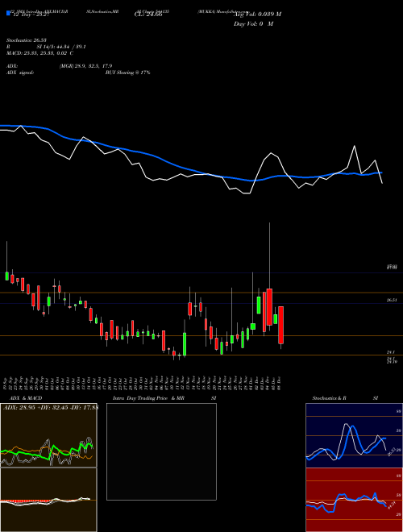Click the tallest red candlestick with long wick
This screenshot has height=532, width=403.
(x=269, y=307)
